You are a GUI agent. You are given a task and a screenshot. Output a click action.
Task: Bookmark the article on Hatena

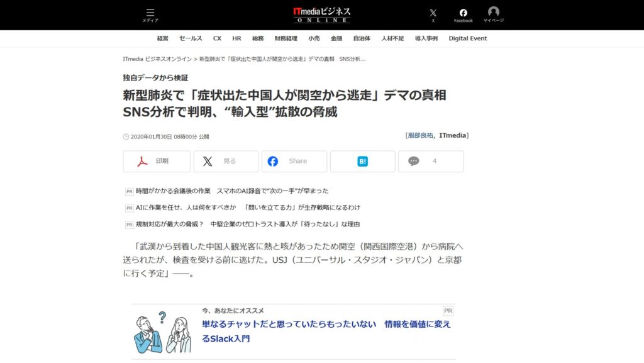pos(362,161)
